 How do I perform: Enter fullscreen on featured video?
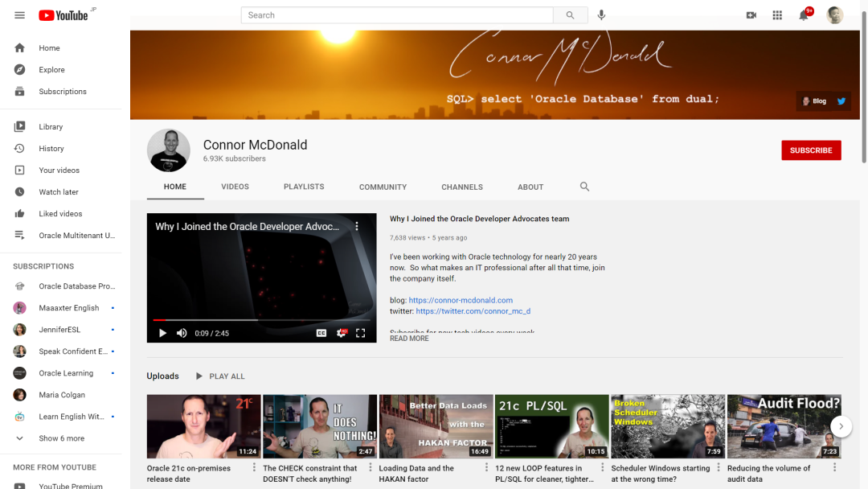coord(360,333)
